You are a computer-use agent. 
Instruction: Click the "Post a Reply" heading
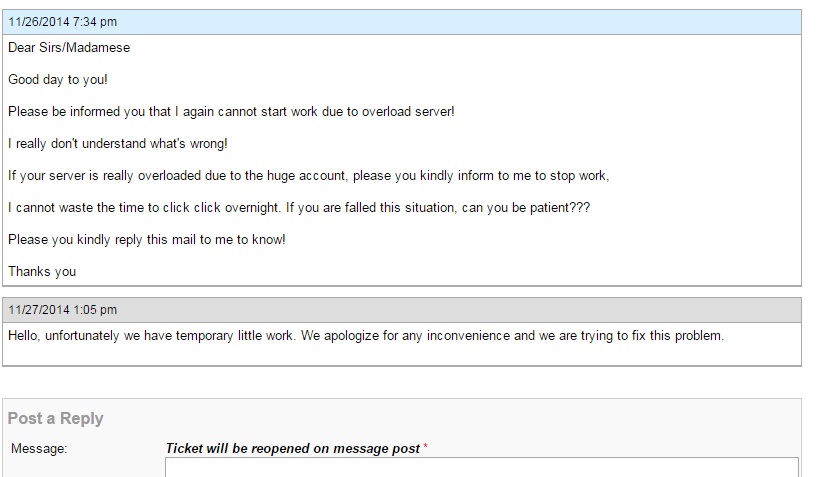(56, 419)
